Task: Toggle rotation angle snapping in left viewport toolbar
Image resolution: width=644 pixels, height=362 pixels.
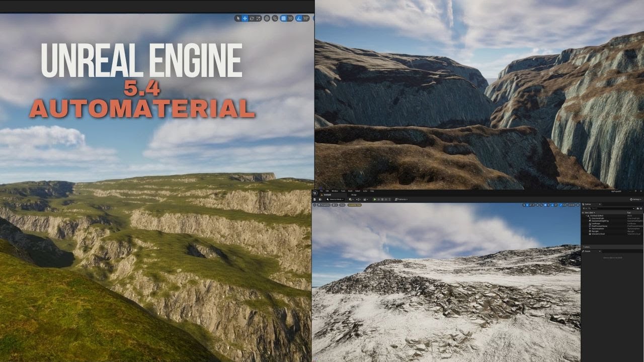Action: (298, 18)
